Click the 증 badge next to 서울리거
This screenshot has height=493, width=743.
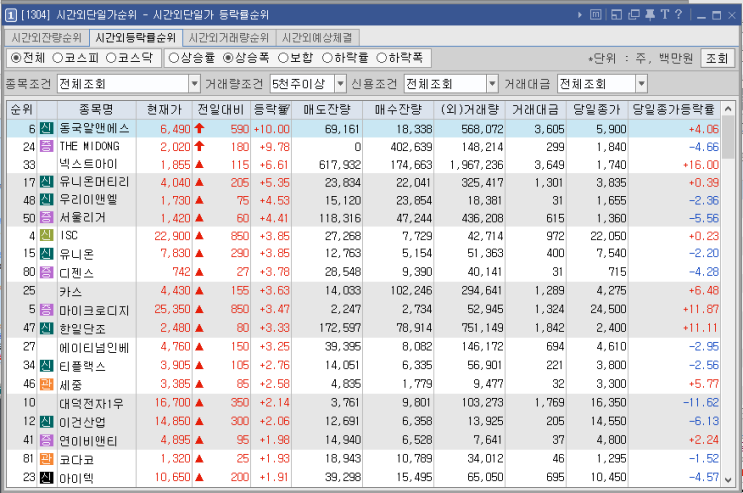point(46,218)
